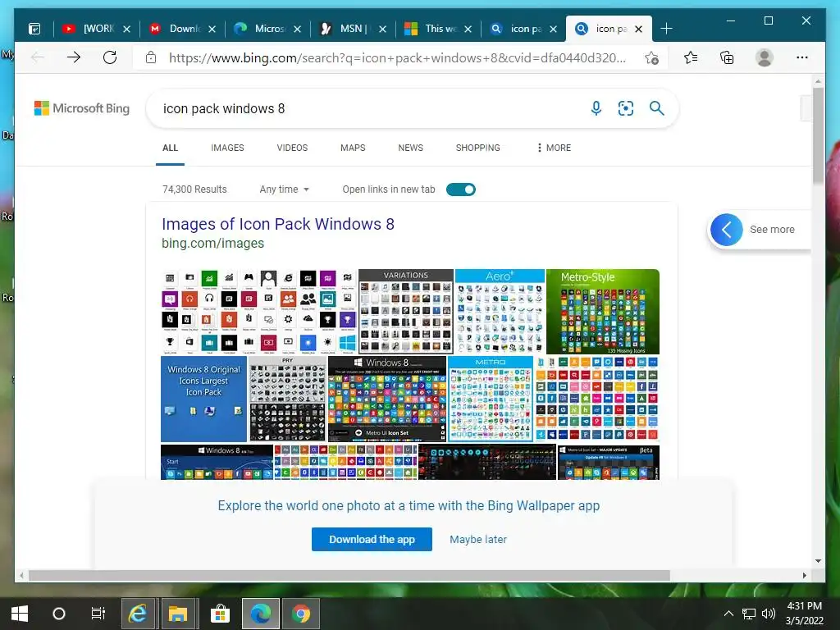Switch to the MAPS search tab

click(x=353, y=148)
